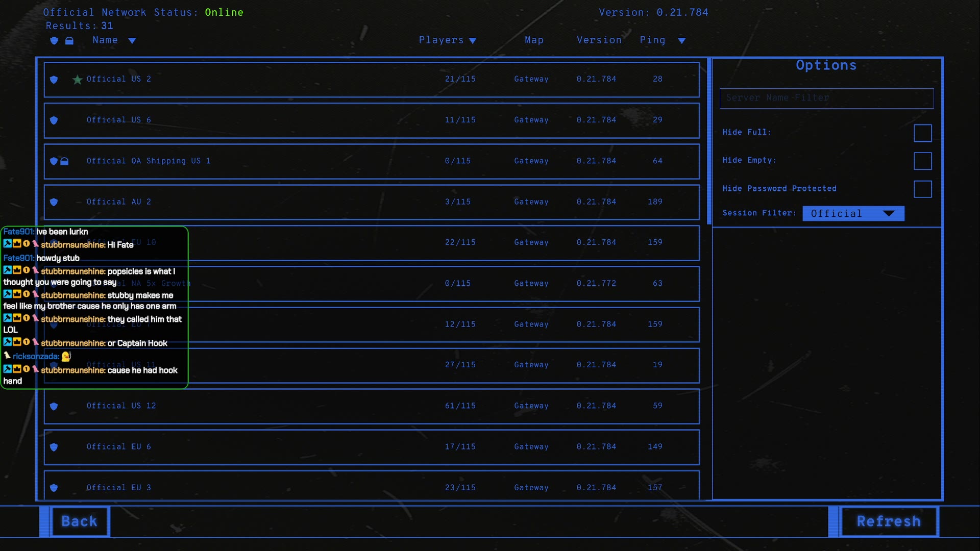Select the Official EU 6 server row
Viewport: 980px width, 551px height.
[372, 447]
